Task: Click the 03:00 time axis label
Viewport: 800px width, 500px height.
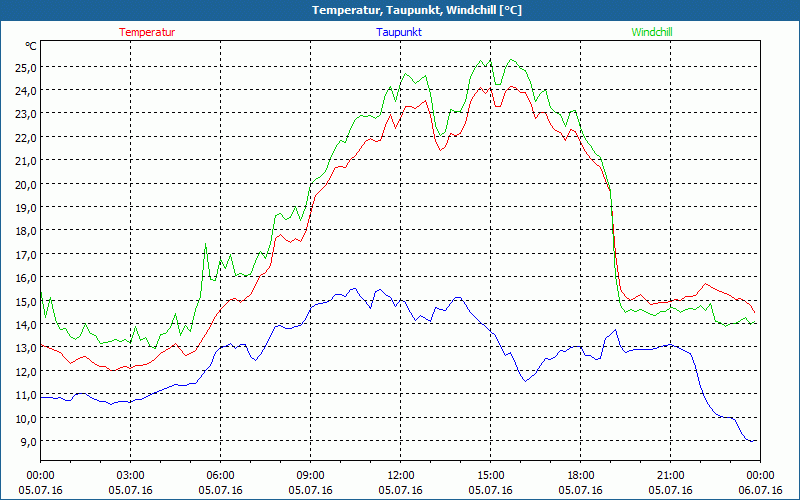Action: 130,476
